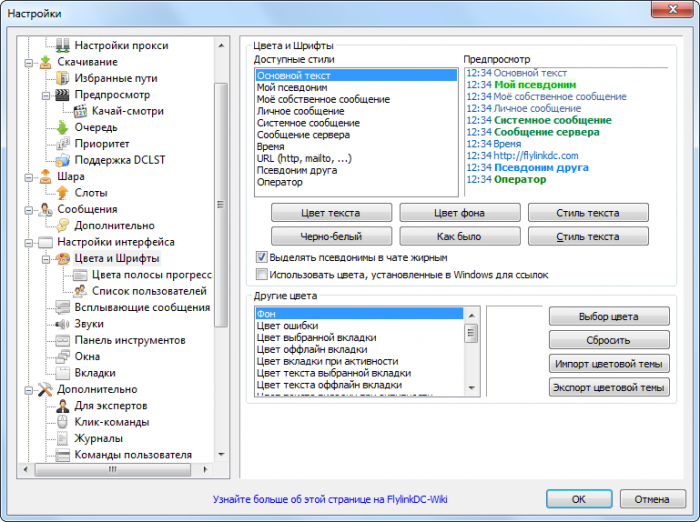The width and height of the screenshot is (700, 522).
Task: Click the Скачивание download icon in tree
Action: click(45, 62)
